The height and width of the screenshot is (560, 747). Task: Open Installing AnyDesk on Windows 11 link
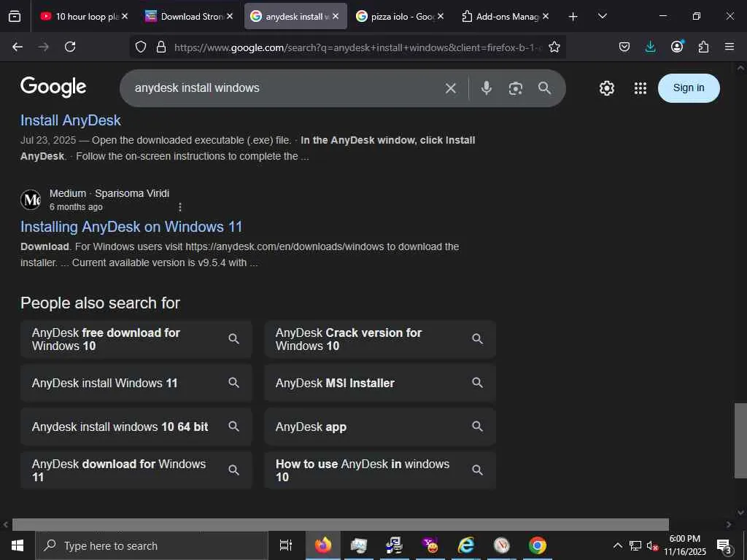131,227
